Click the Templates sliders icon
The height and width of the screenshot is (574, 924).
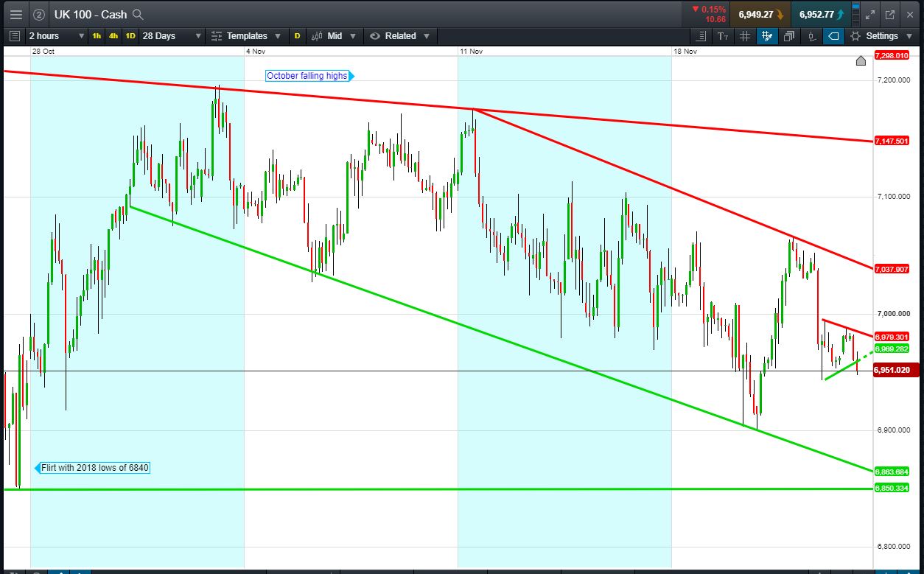click(217, 35)
